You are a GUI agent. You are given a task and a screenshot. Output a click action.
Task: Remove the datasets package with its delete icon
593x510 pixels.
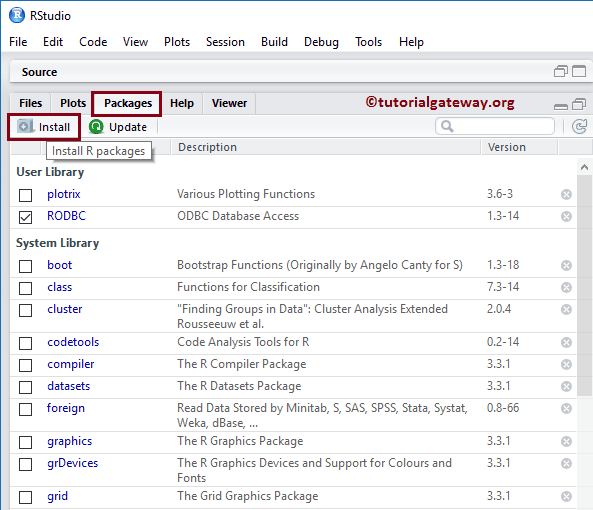pyautogui.click(x=566, y=386)
